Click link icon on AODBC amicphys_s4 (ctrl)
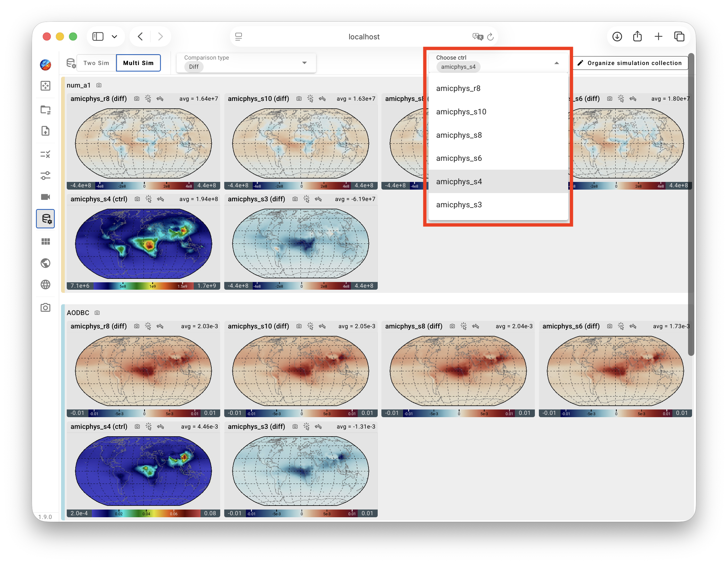Image resolution: width=728 pixels, height=564 pixels. tap(161, 426)
